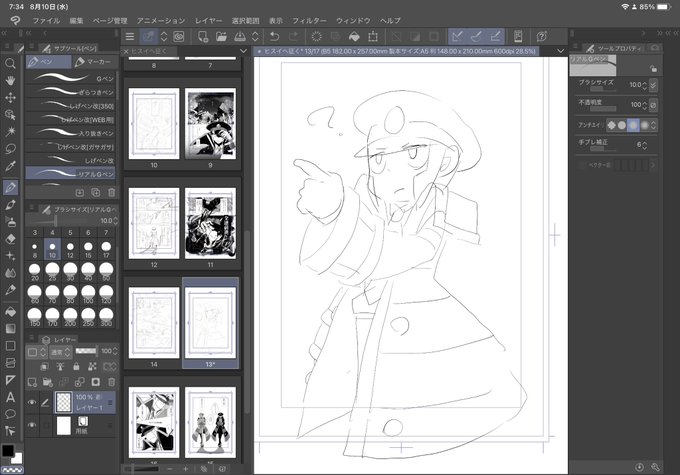Toggle visibility of the 用紙 paper layer
This screenshot has height=475, width=680.
32,425
